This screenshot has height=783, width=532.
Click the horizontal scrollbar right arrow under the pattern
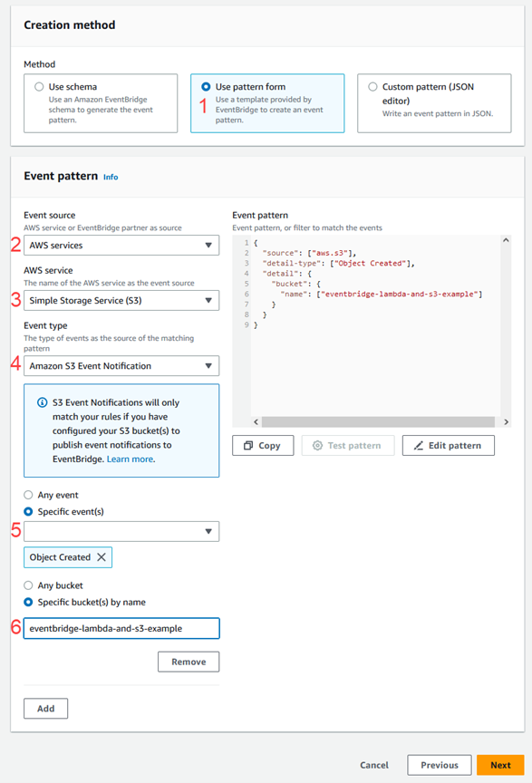[506, 422]
